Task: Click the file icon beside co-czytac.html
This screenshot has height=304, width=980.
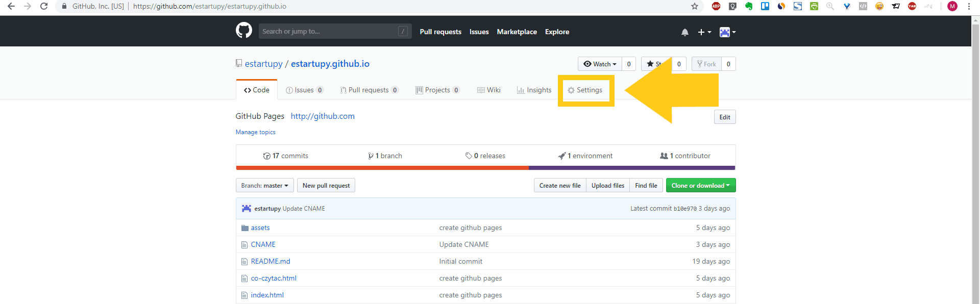Action: [244, 278]
